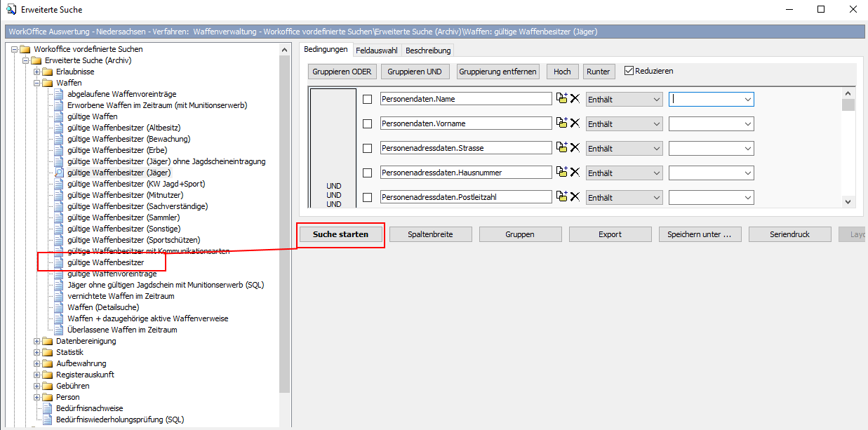Screen dimensions: 868x430
Task: Delete the Personendaten.Name condition with the X icon
Action: (x=575, y=99)
